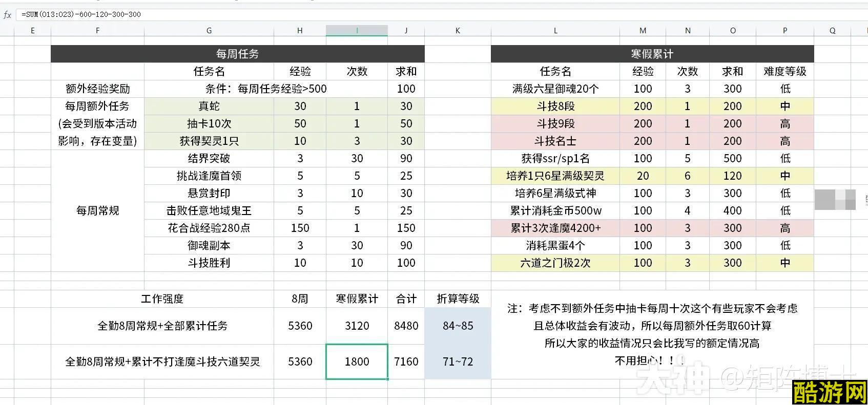Select column P header
Viewport: 868px width, 405px height.
point(785,31)
